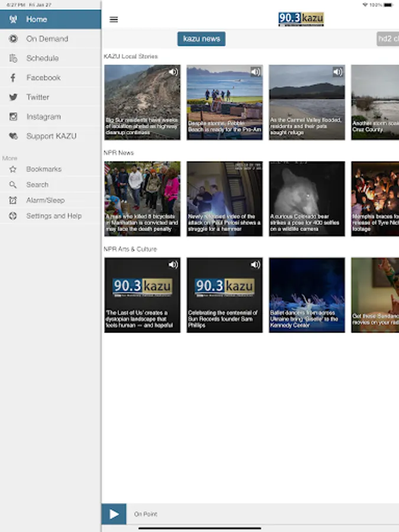Click the Search magnifier icon
This screenshot has width=399, height=532.
(13, 184)
